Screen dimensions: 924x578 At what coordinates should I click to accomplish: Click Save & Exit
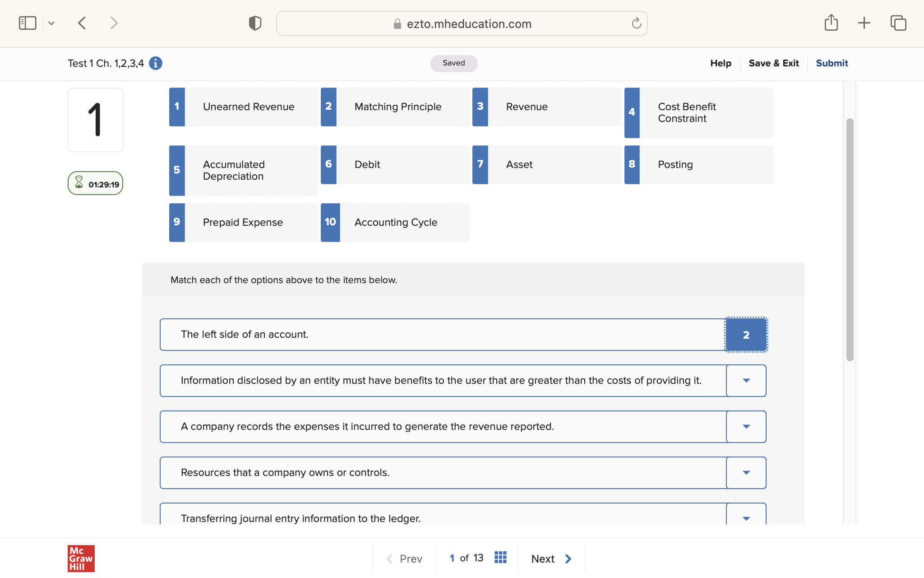(x=773, y=63)
